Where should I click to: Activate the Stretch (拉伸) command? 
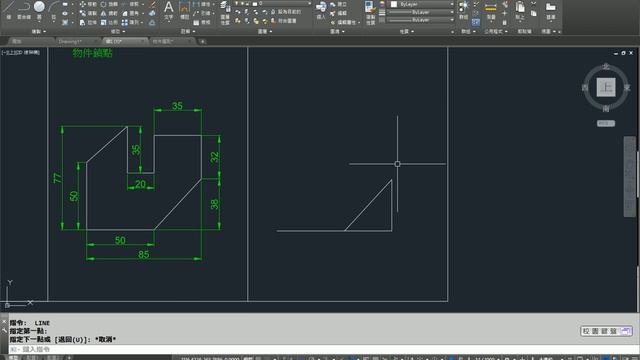coord(88,22)
